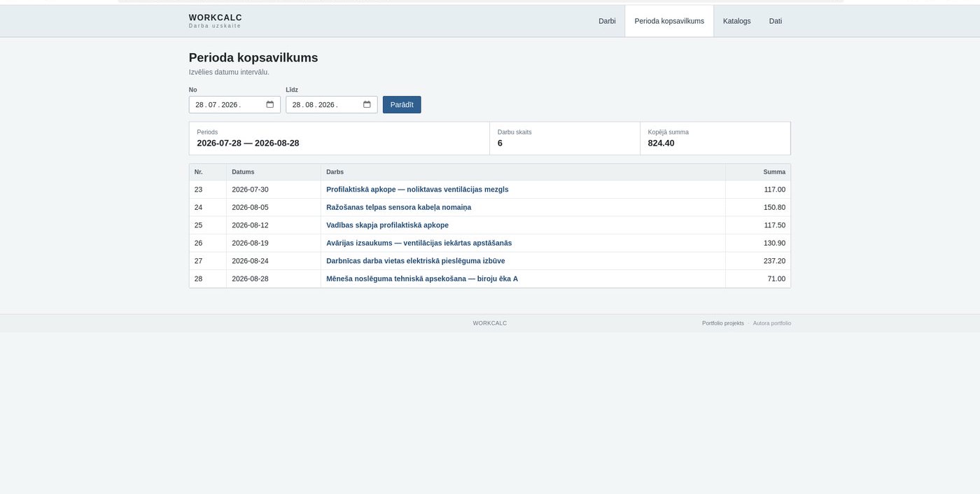Click the Parādīt button
980x494 pixels.
(x=402, y=105)
